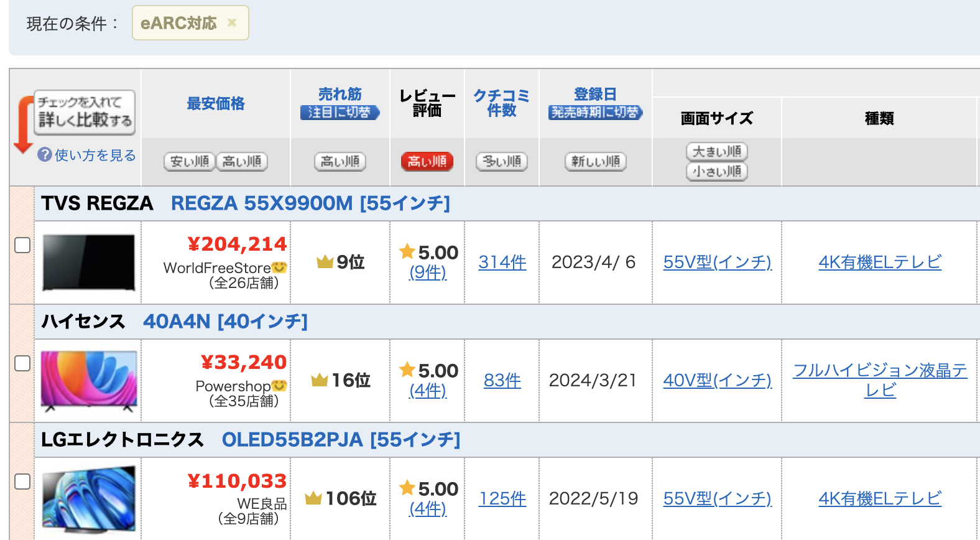
Task: Click the registration date 2022/5/19
Action: click(x=593, y=498)
